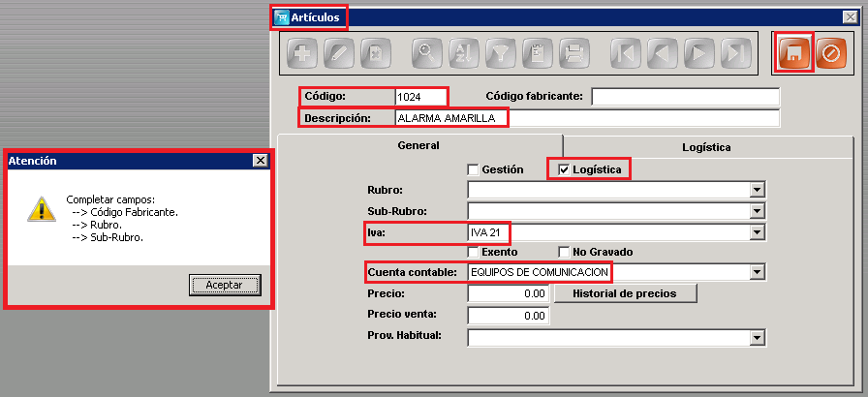
Task: Click the orange cancel circle icon
Action: pos(831,53)
